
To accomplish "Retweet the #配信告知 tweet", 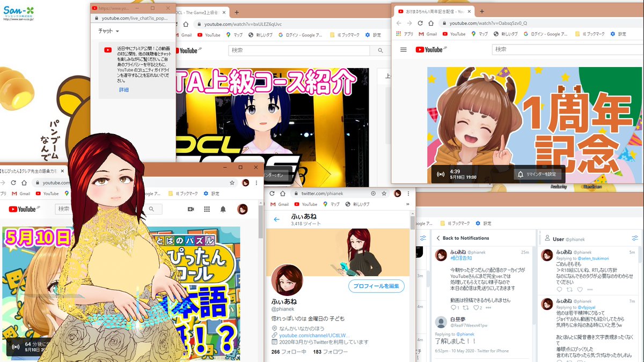I will [x=466, y=308].
